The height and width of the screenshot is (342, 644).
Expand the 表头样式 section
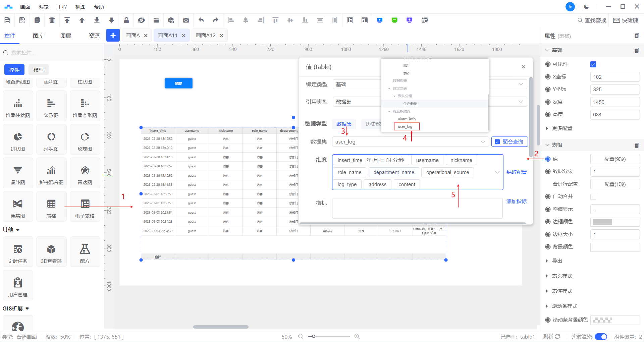[562, 276]
